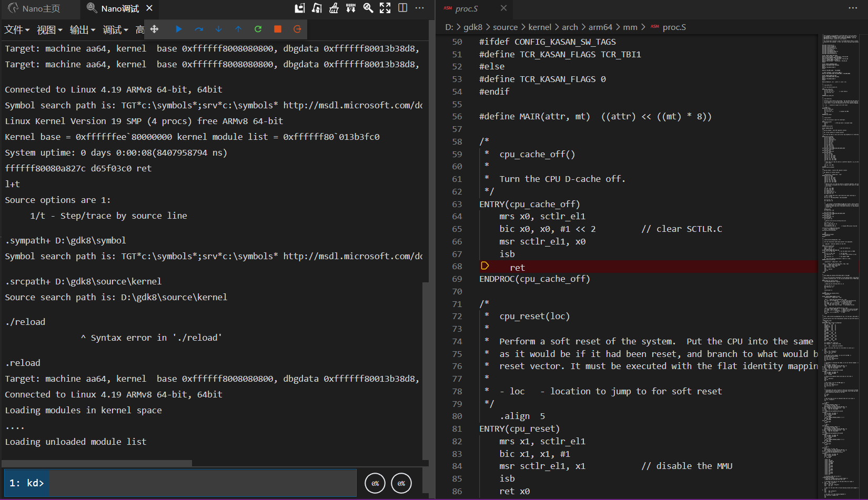Click the green Restart debug icon
The height and width of the screenshot is (500, 868).
click(x=258, y=29)
